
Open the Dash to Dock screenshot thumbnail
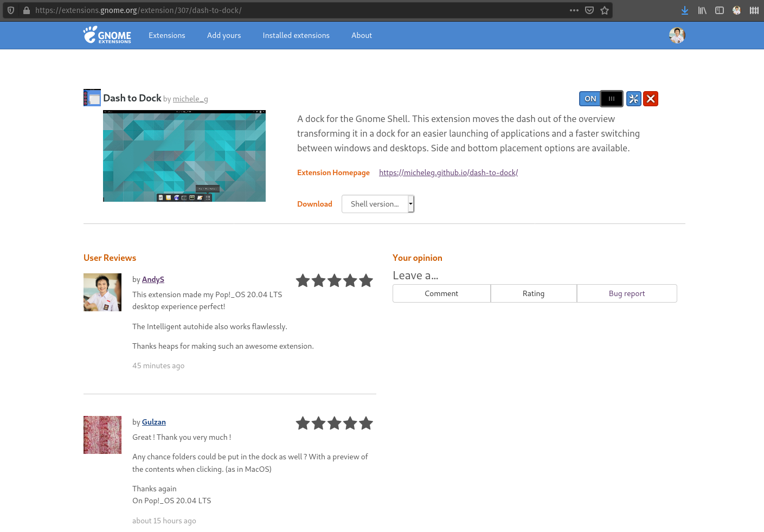184,156
